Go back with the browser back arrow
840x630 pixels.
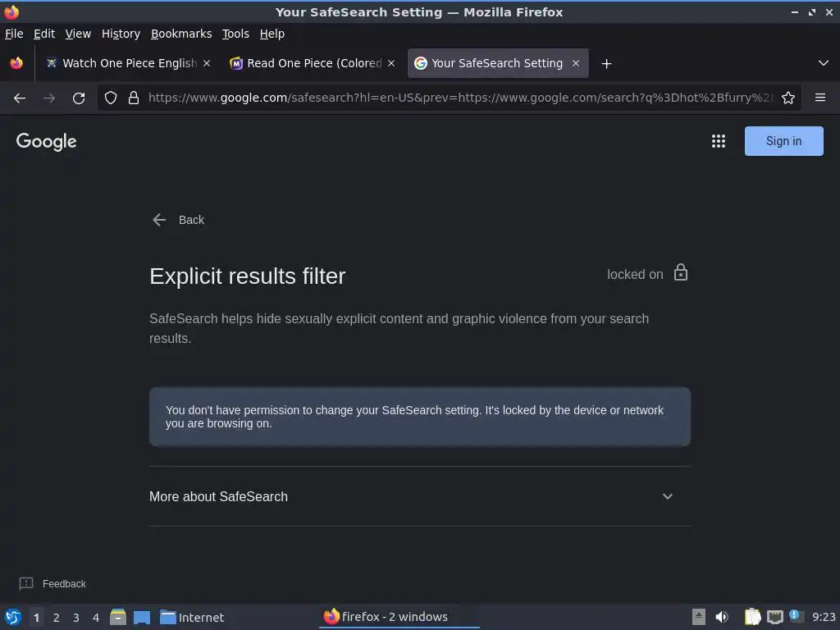pyautogui.click(x=20, y=98)
